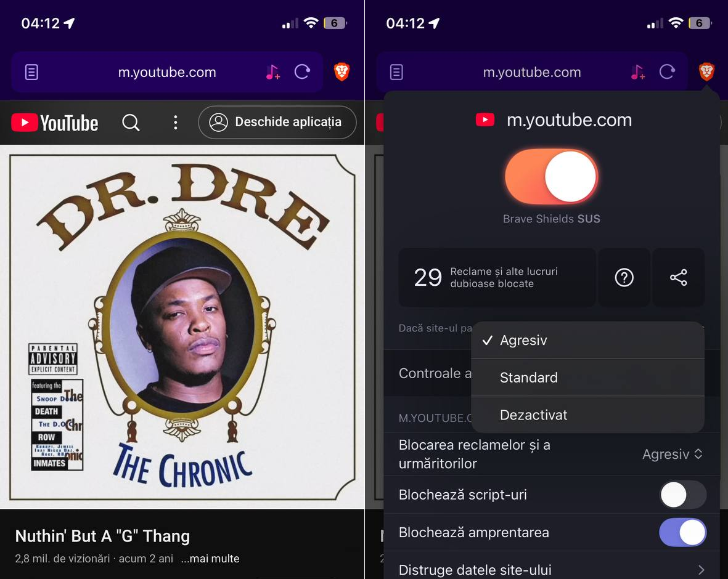Open The Chronic album cover video thumbnail
The width and height of the screenshot is (728, 579).
point(182,327)
